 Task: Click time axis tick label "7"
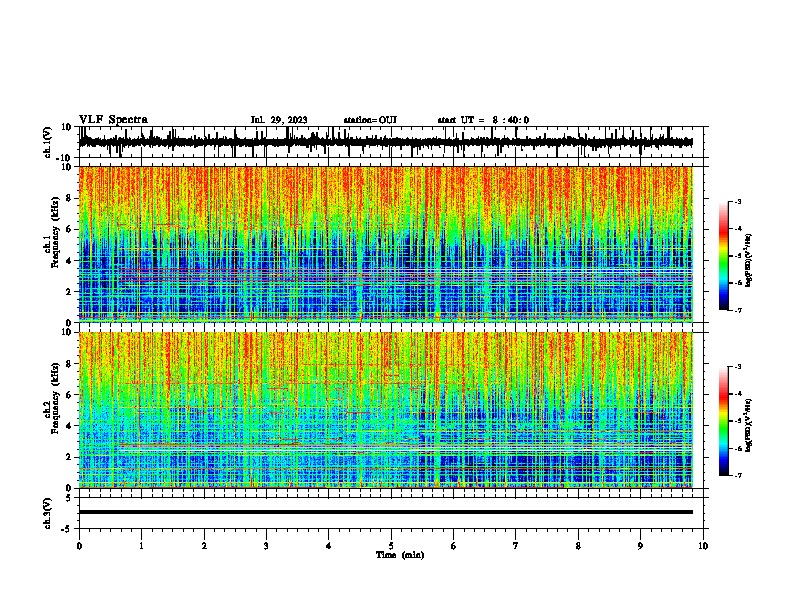click(516, 546)
